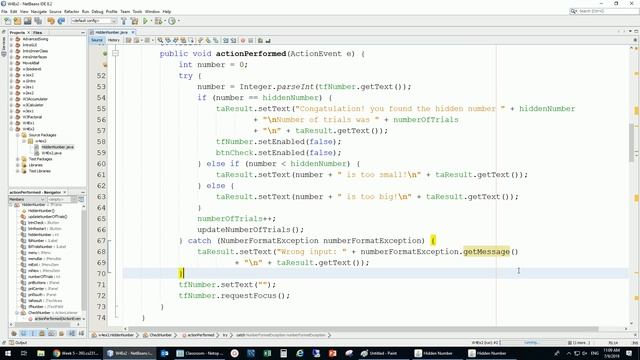Open the File menu
Image resolution: width=640 pixels, height=360 pixels.
tap(4, 11)
